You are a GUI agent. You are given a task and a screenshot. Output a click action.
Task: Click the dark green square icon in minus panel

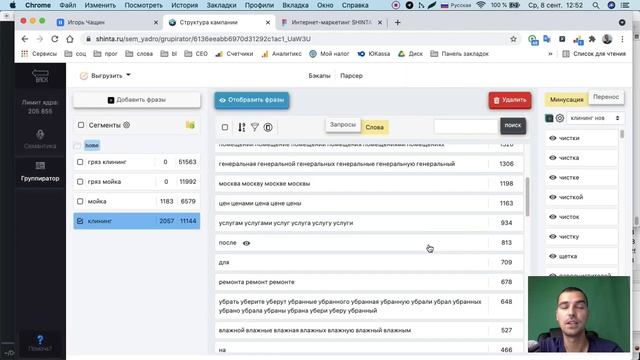549,118
